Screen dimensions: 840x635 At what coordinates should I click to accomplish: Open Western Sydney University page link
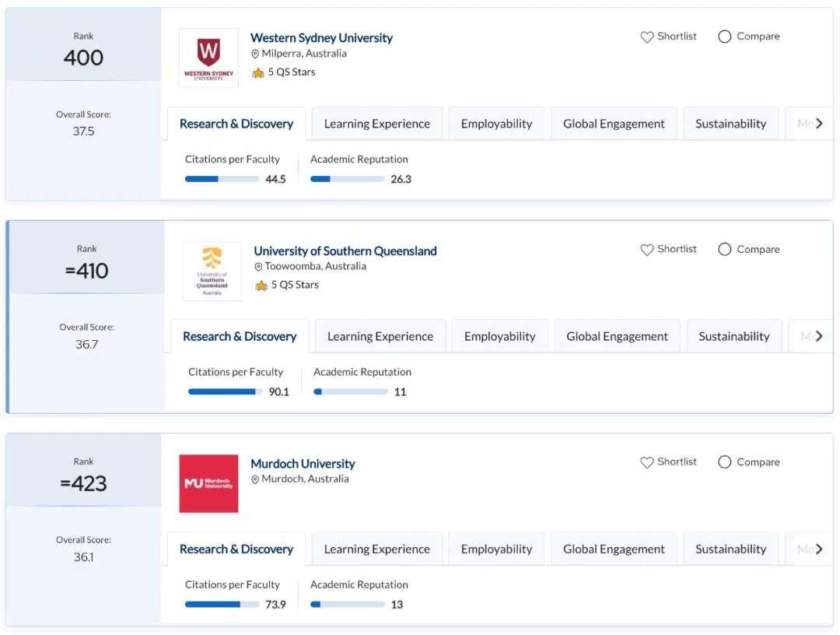tap(321, 38)
